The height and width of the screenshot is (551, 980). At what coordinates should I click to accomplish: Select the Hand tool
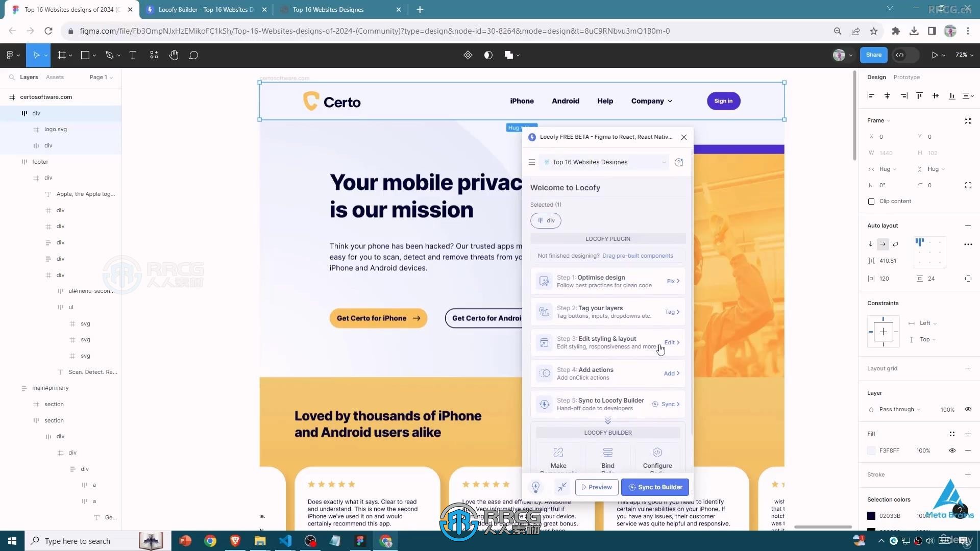pyautogui.click(x=174, y=55)
